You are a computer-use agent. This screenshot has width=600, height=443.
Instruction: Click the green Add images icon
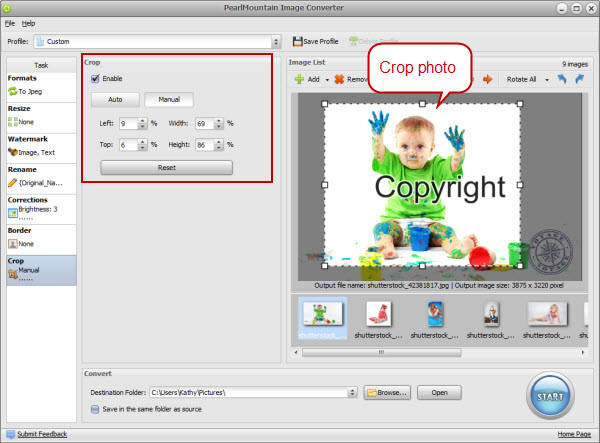point(298,79)
